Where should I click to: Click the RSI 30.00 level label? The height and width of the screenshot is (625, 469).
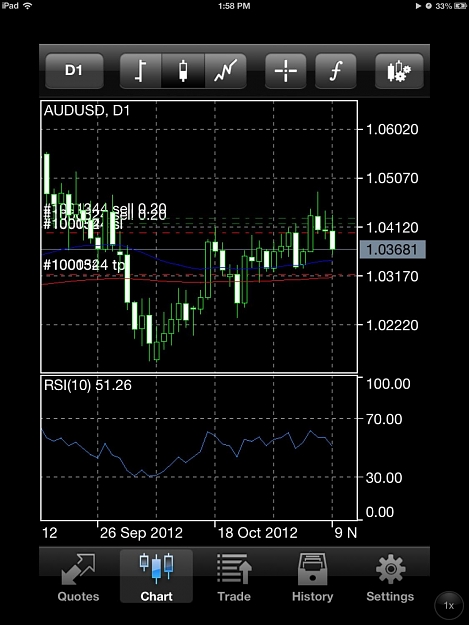click(x=384, y=478)
